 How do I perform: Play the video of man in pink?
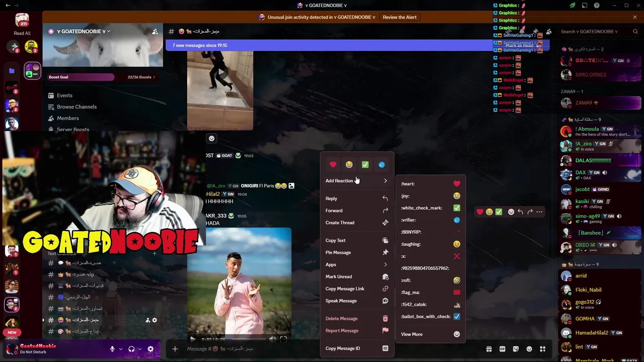tap(192, 339)
